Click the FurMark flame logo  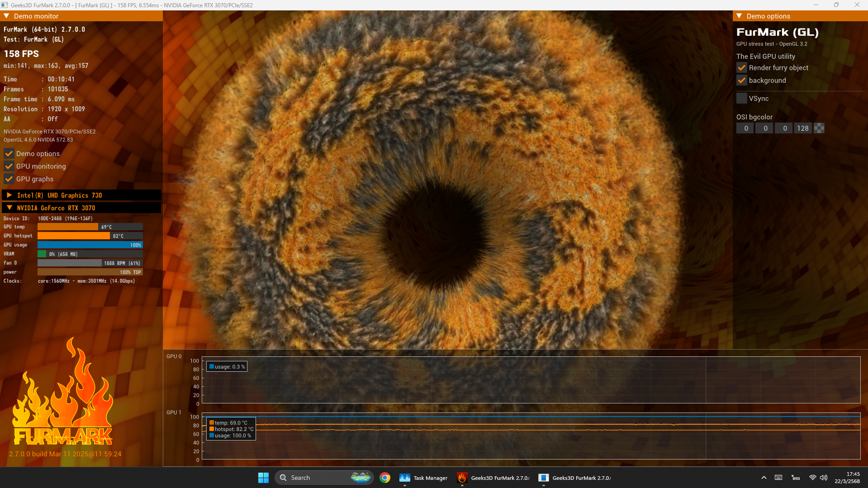(x=62, y=392)
